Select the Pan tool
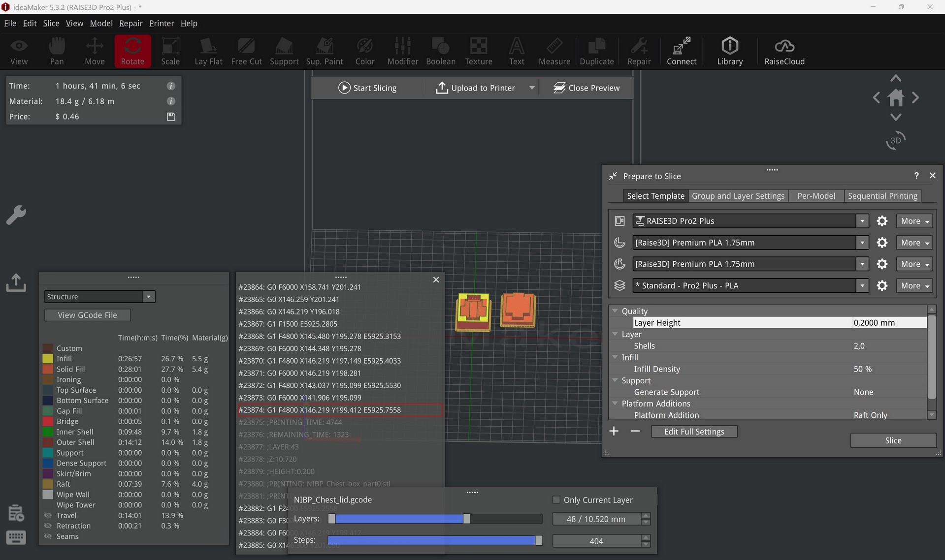 (57, 51)
